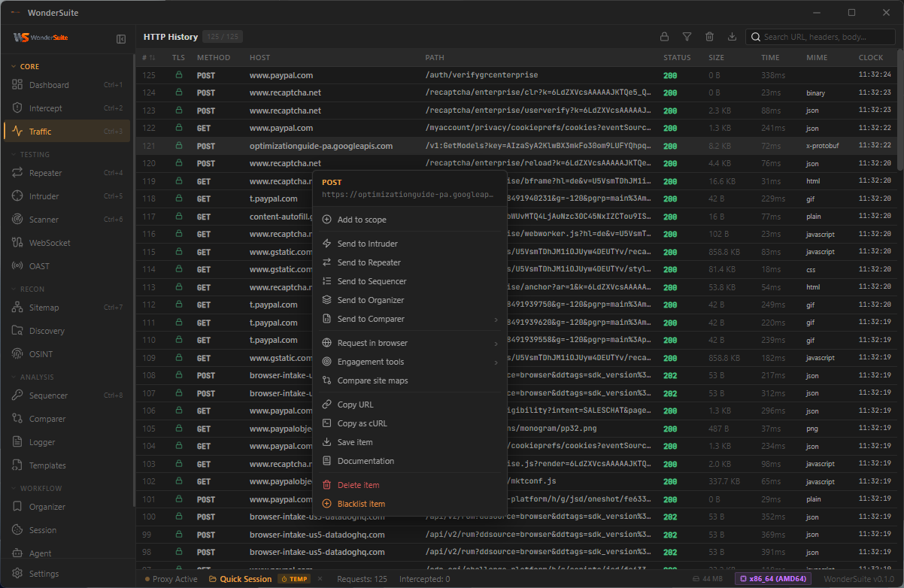Choose Compare site maps
Image resolution: width=904 pixels, height=588 pixels.
point(410,380)
